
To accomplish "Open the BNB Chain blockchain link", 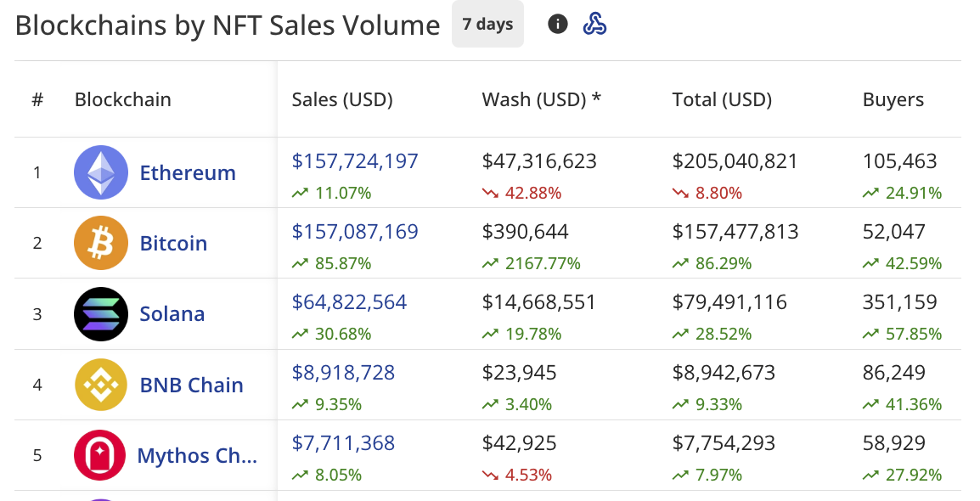I will pyautogui.click(x=191, y=386).
